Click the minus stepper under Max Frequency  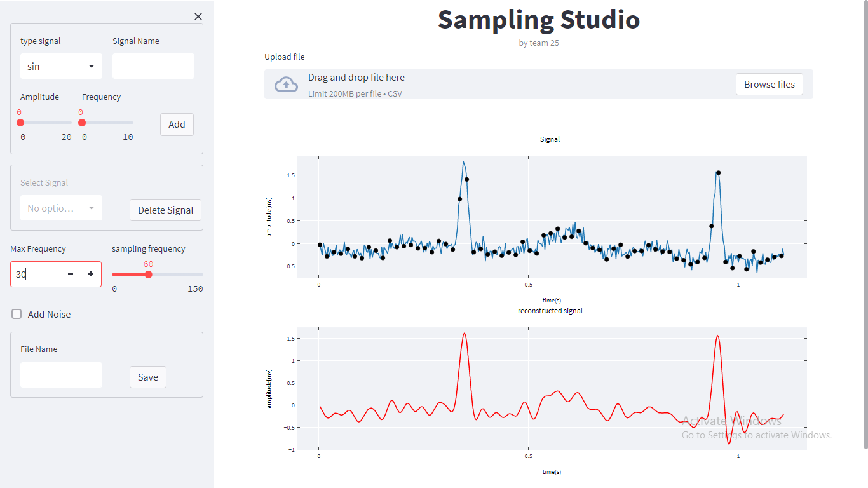(70, 274)
